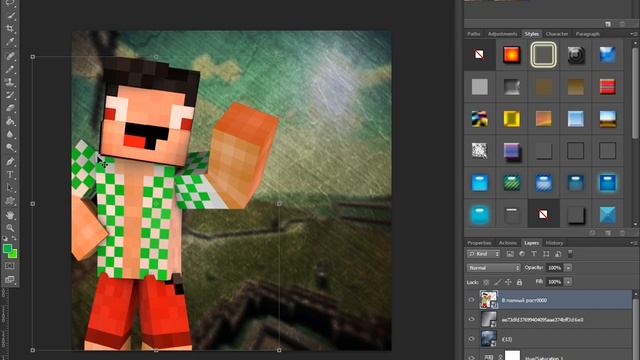The image size is (640, 360).
Task: Select the Eyedropper tool
Action: click(x=10, y=42)
